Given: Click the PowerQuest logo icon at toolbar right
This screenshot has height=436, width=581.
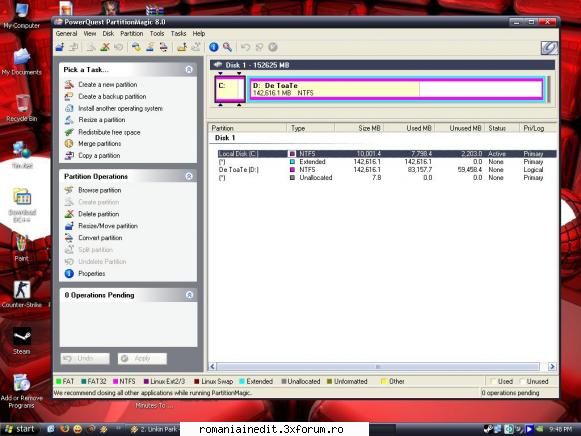Looking at the screenshot, I should [x=549, y=48].
